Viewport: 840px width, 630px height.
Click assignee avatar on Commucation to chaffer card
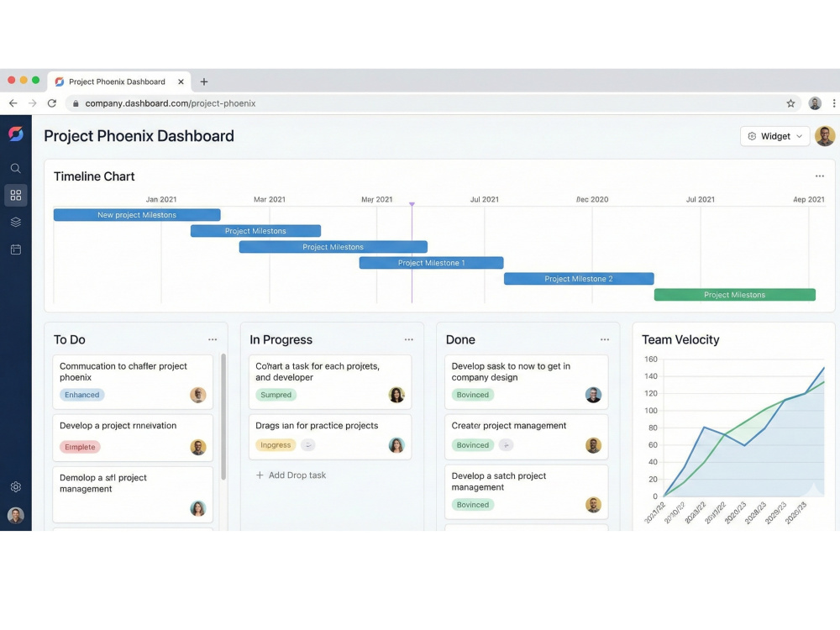(198, 395)
